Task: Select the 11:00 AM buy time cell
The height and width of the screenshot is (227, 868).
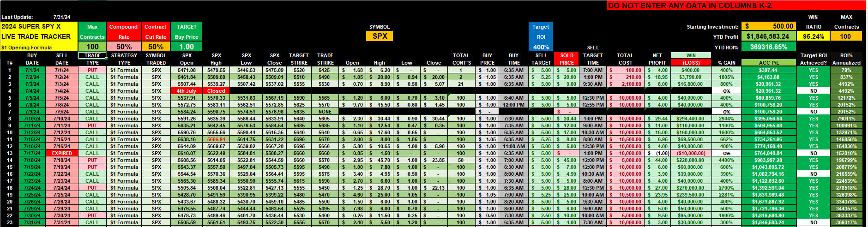Action: coord(514,146)
